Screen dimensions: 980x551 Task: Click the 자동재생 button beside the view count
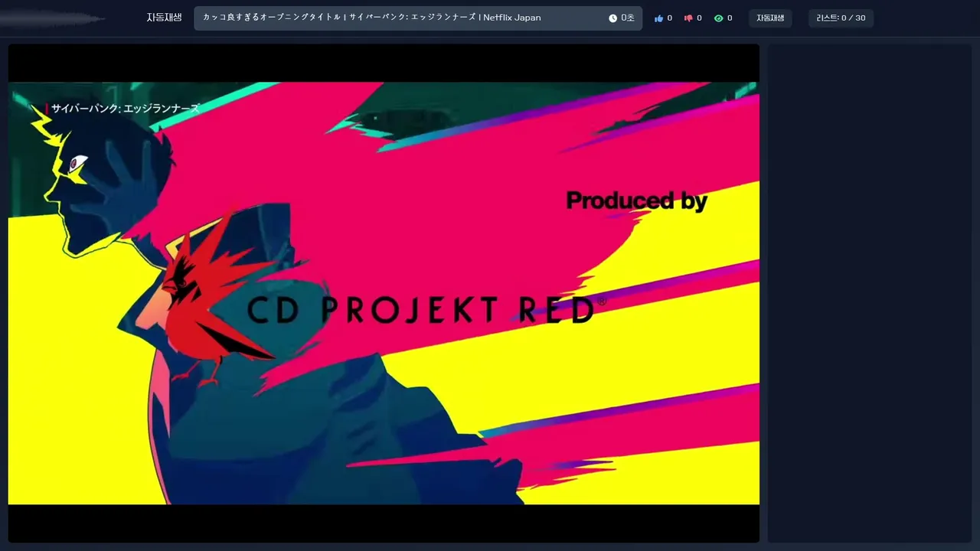[x=770, y=18]
